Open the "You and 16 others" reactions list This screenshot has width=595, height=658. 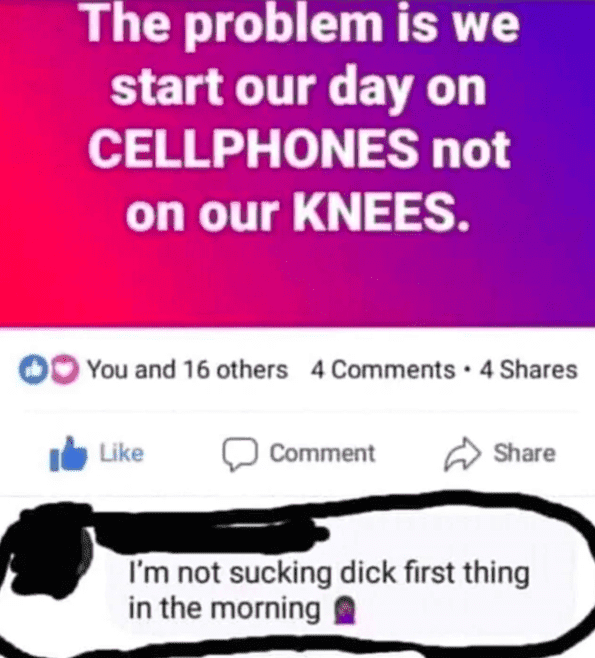point(187,370)
